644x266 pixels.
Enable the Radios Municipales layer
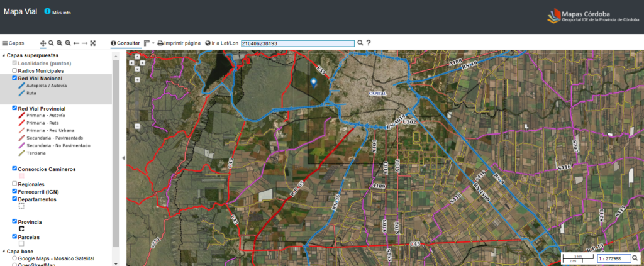point(15,70)
